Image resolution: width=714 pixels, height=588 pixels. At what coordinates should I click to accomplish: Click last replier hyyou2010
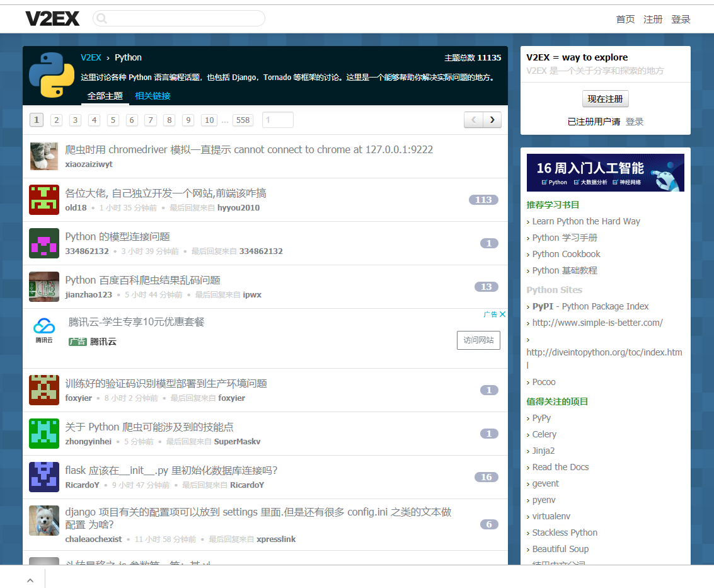(239, 208)
